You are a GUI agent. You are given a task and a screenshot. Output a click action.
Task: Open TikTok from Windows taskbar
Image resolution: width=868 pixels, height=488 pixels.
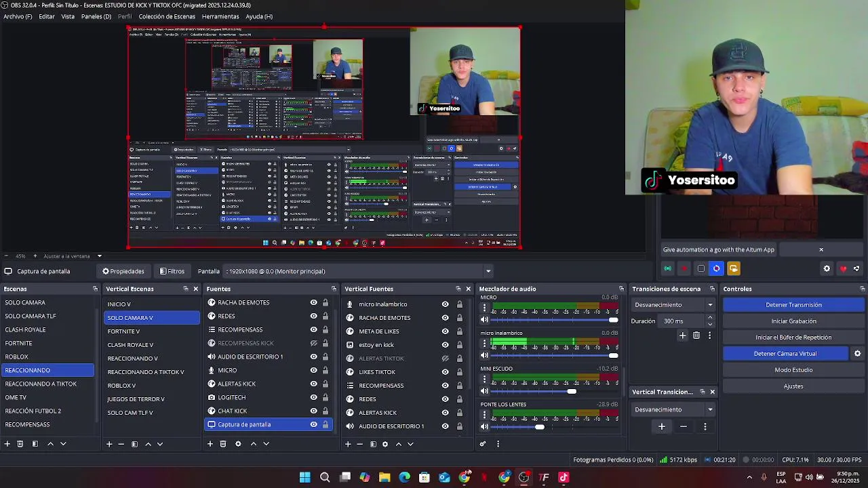[564, 477]
